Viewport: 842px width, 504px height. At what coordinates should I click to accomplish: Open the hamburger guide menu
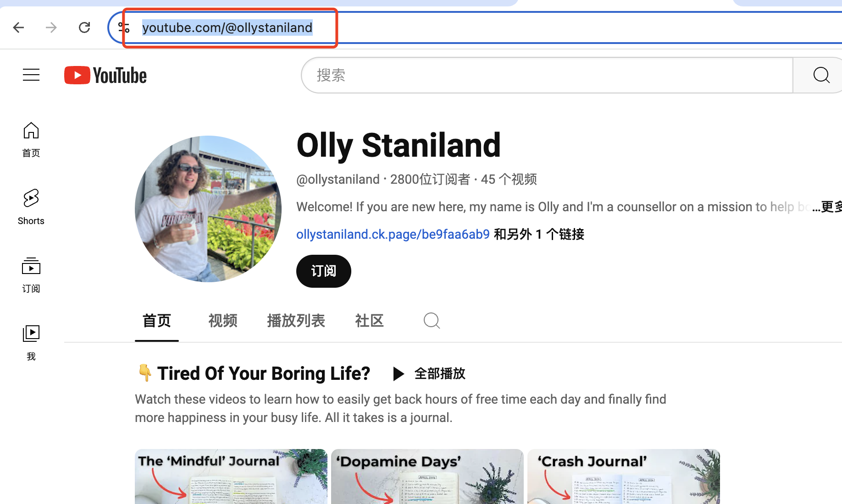point(31,75)
